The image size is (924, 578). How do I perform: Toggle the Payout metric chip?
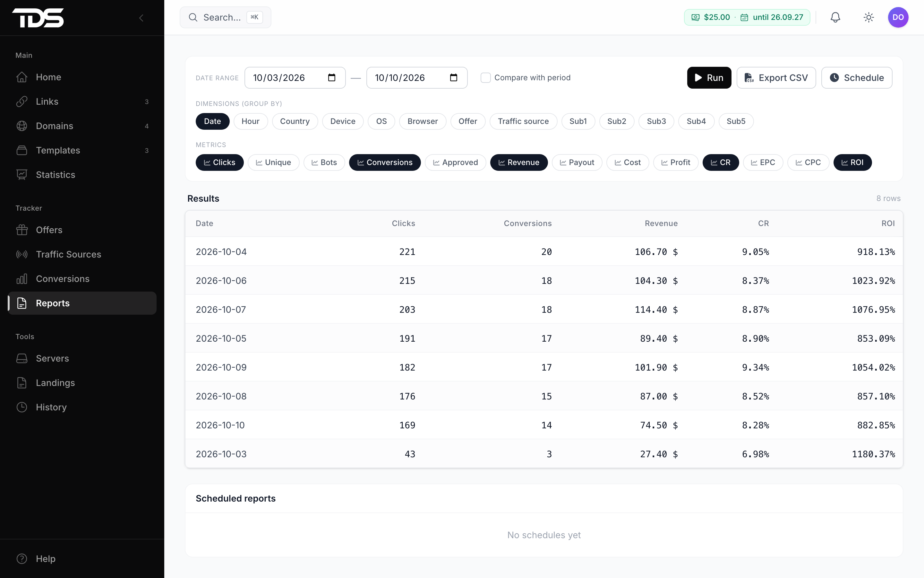[577, 162]
